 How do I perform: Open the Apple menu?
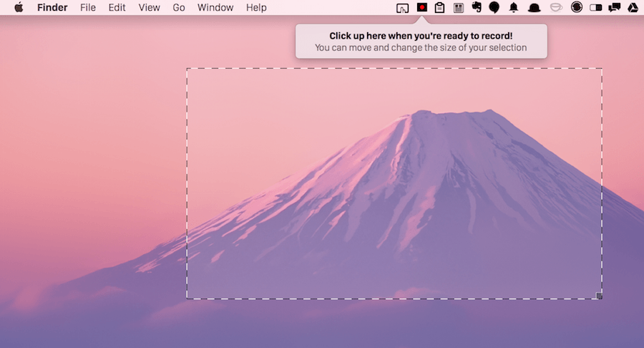click(x=19, y=8)
